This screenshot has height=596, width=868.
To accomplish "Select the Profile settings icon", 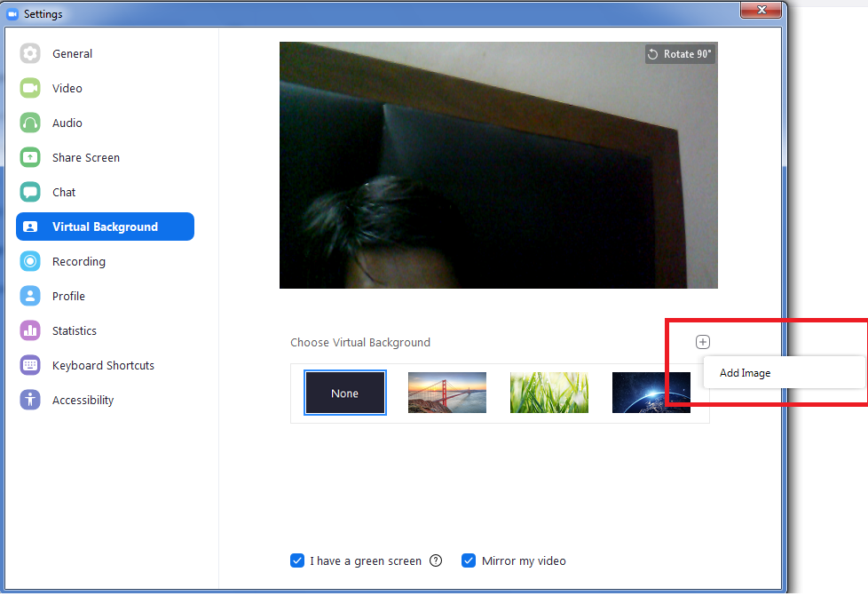I will (x=30, y=296).
